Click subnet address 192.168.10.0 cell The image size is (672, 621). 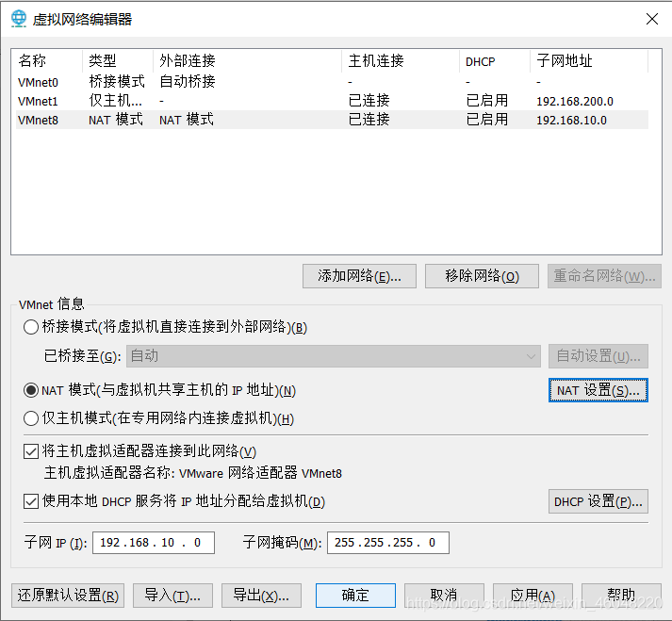point(572,121)
